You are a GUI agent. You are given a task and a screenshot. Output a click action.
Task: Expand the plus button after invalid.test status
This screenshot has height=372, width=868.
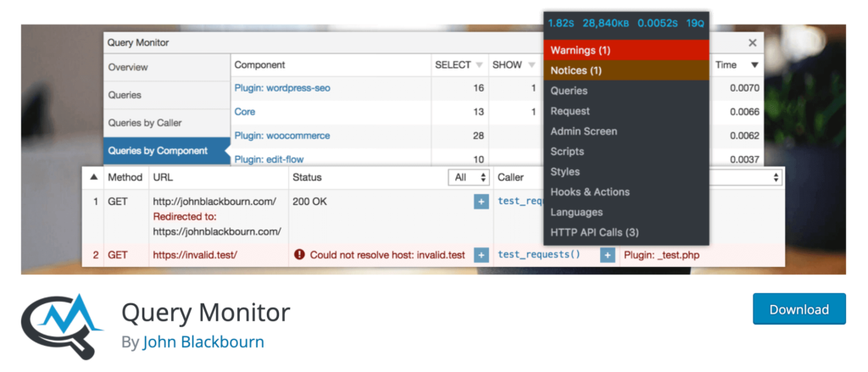point(481,255)
